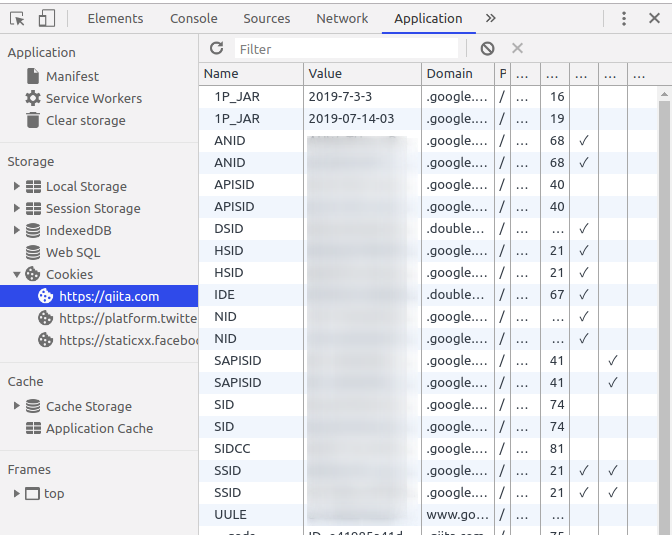672x535 pixels.
Task: Show more tabs via double chevron
Action: click(490, 18)
